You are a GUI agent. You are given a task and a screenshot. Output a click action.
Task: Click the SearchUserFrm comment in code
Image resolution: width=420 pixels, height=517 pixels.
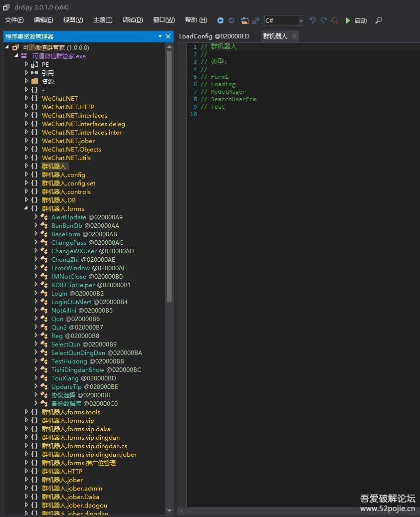(x=233, y=99)
